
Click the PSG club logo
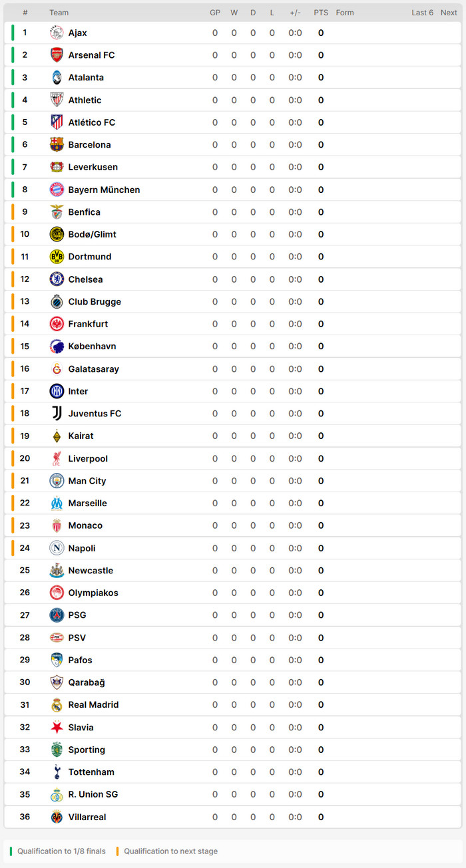(x=57, y=615)
